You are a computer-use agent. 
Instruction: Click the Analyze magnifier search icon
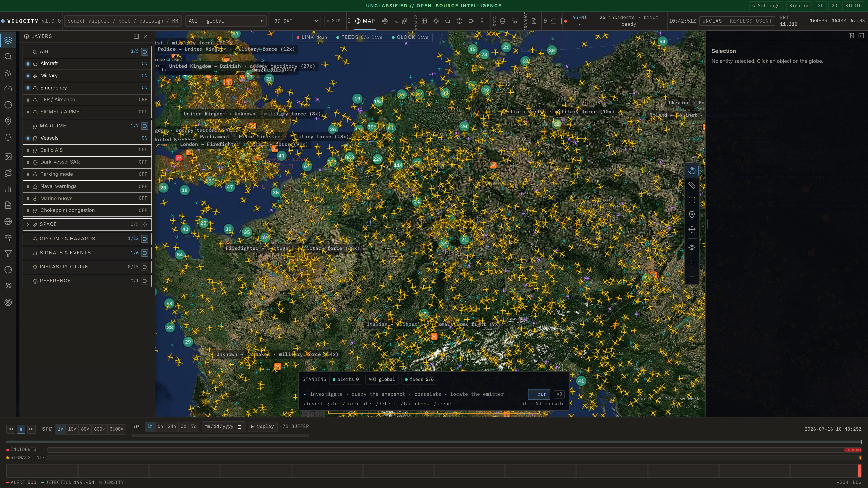click(448, 21)
